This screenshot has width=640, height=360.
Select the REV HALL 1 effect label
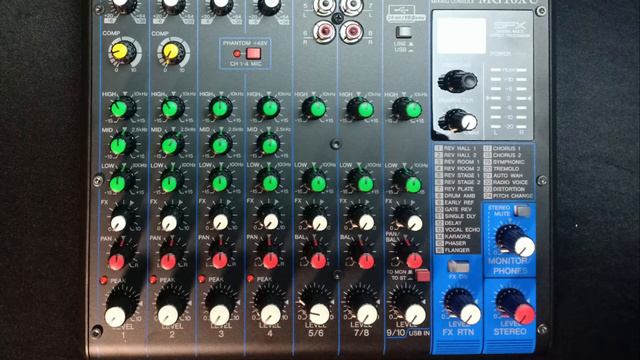pos(460,149)
